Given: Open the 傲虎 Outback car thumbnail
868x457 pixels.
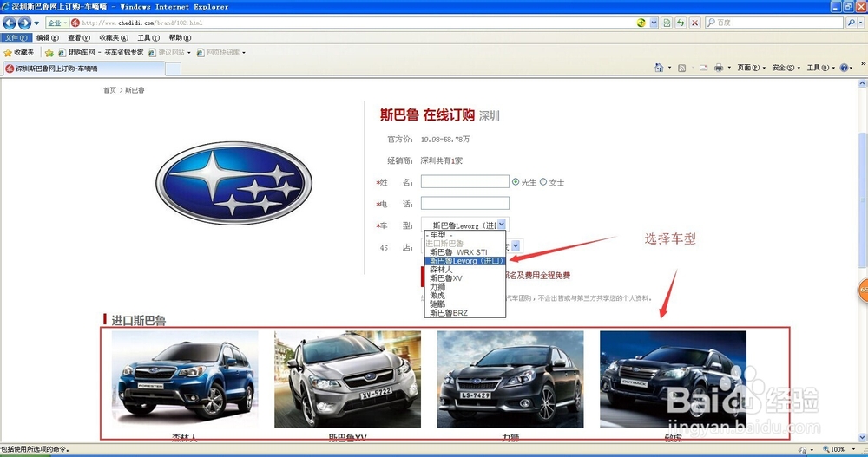Looking at the screenshot, I should pos(674,380).
